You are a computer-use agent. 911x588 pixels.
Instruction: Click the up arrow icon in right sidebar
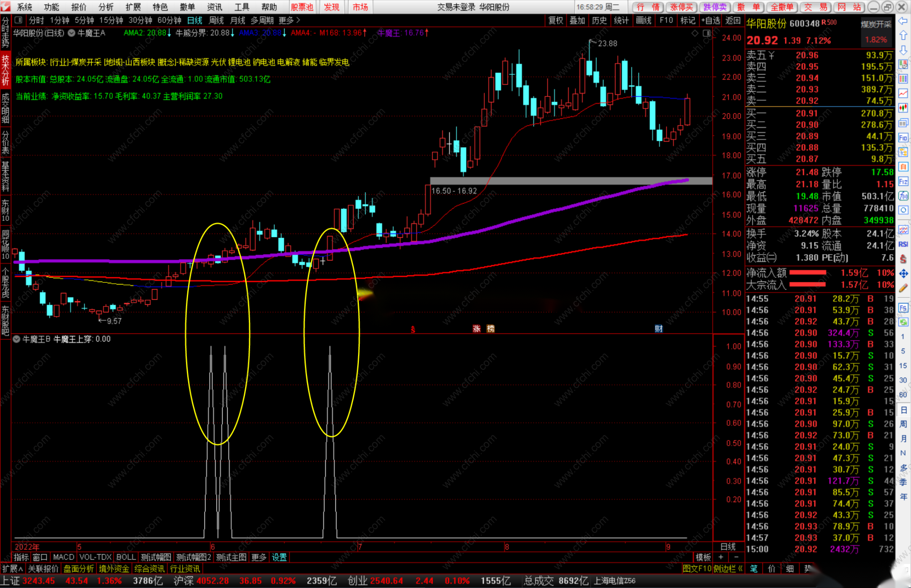tap(903, 36)
